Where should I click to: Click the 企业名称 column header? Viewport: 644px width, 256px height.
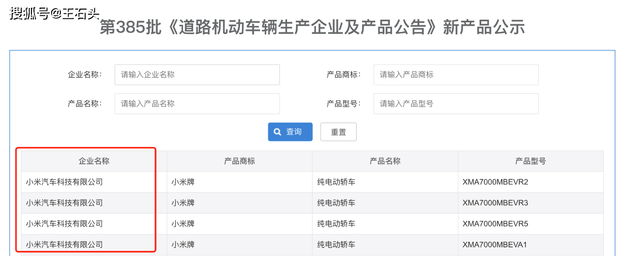click(94, 161)
